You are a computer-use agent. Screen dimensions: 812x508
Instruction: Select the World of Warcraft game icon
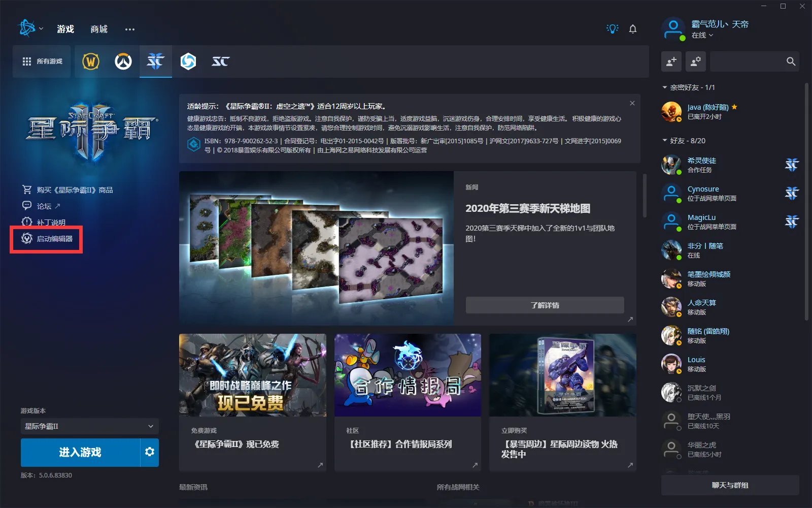click(91, 61)
